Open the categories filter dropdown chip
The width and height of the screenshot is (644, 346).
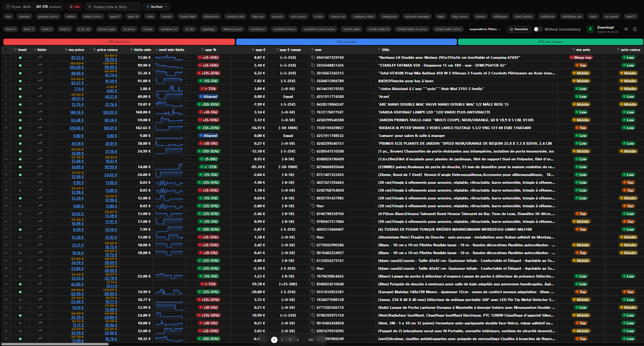pyautogui.click(x=390, y=16)
